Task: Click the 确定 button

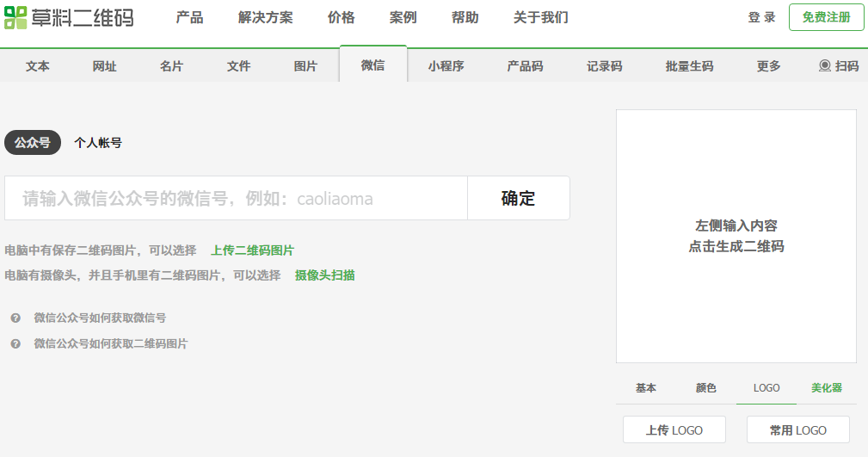Action: coord(519,198)
